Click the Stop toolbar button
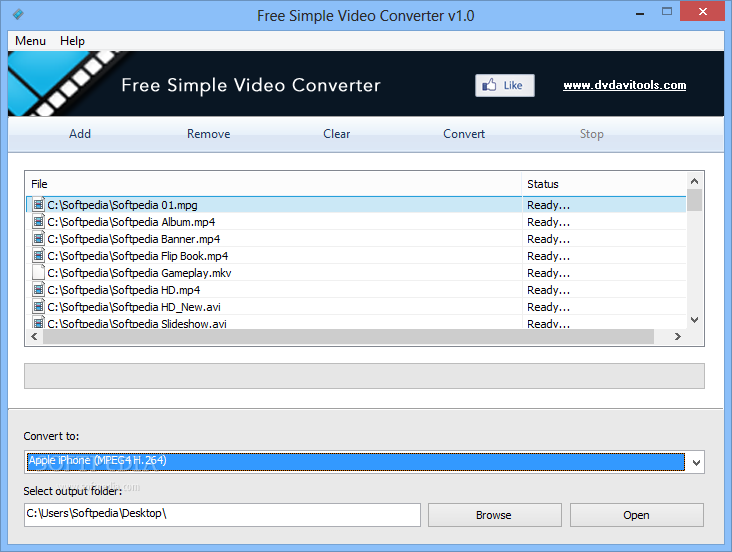The image size is (732, 552). [x=591, y=134]
